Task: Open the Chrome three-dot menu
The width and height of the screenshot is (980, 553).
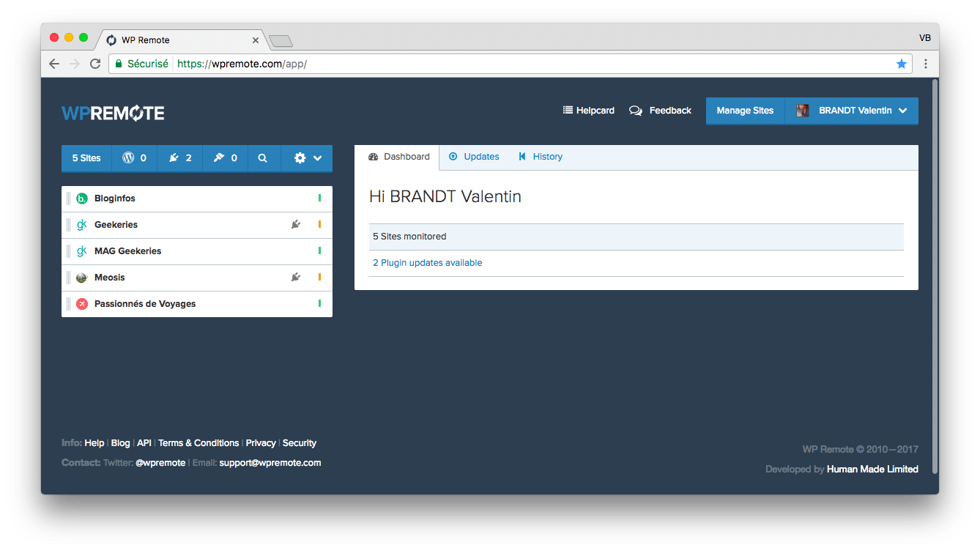Action: [926, 64]
